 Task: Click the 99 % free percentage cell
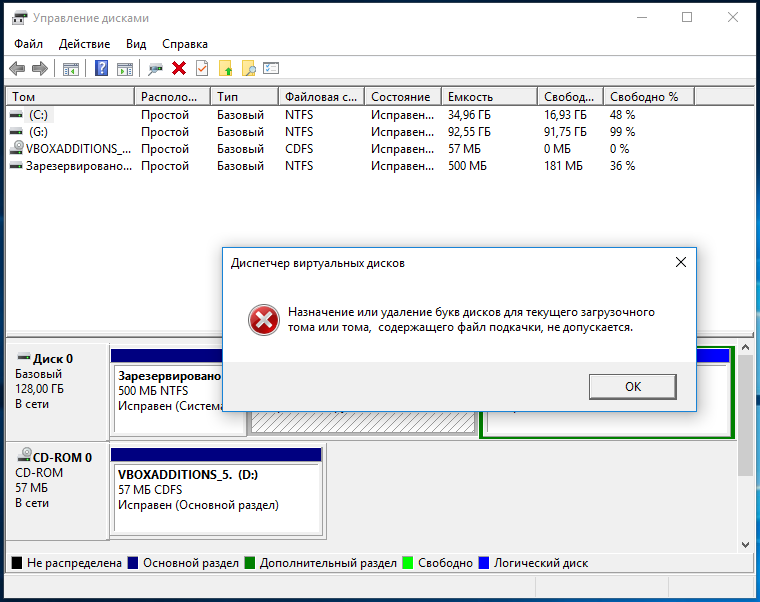(x=622, y=132)
